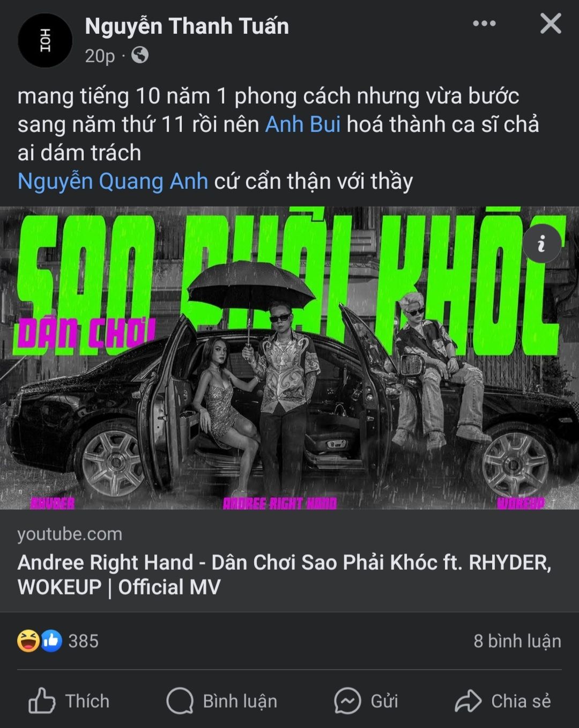Open the link info "i" icon
Viewport: 579px width, 728px height.
point(541,244)
